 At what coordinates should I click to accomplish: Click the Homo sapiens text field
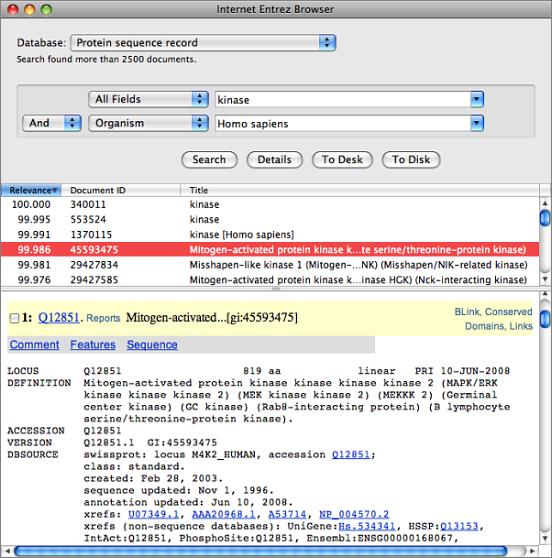[342, 123]
